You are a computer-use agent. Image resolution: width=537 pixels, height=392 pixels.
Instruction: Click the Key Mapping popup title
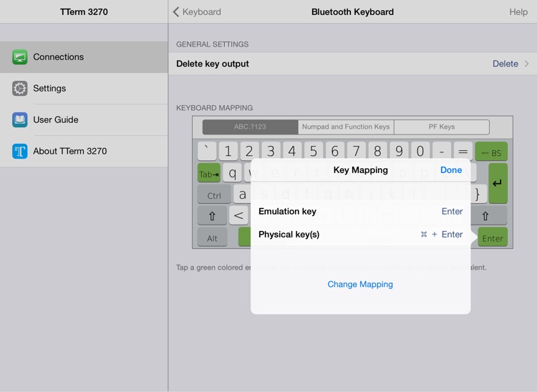pyautogui.click(x=361, y=170)
